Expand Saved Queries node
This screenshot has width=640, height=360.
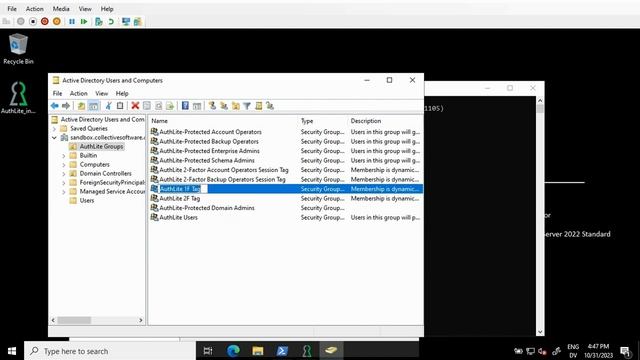(54, 129)
